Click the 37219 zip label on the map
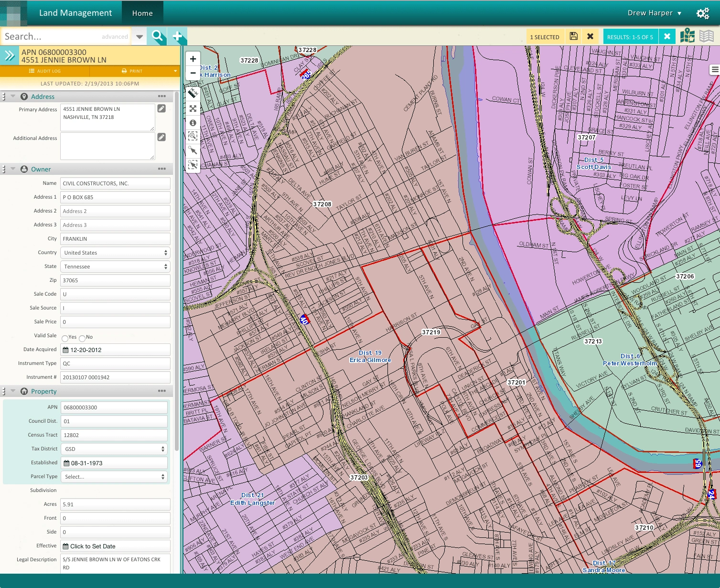This screenshot has height=588, width=720. 431,332
